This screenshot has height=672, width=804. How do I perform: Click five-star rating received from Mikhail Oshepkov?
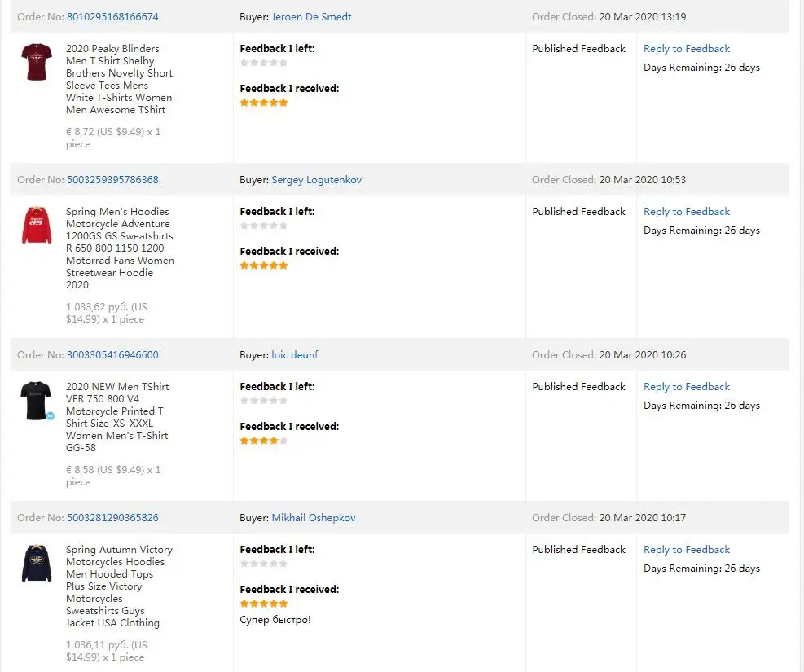coord(264,604)
